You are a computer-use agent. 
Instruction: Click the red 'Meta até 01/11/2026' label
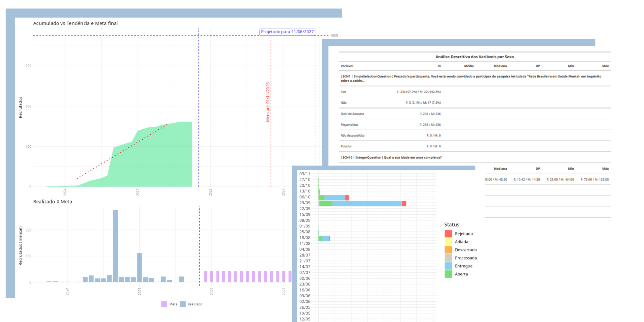tap(268, 102)
